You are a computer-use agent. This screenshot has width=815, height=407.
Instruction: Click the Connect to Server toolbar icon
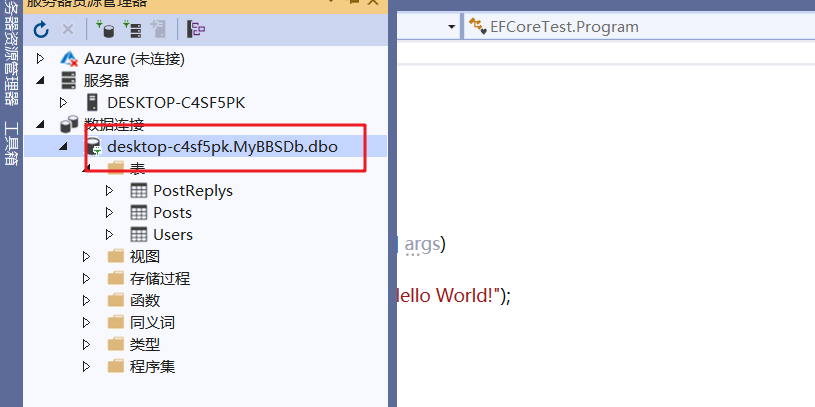[132, 29]
